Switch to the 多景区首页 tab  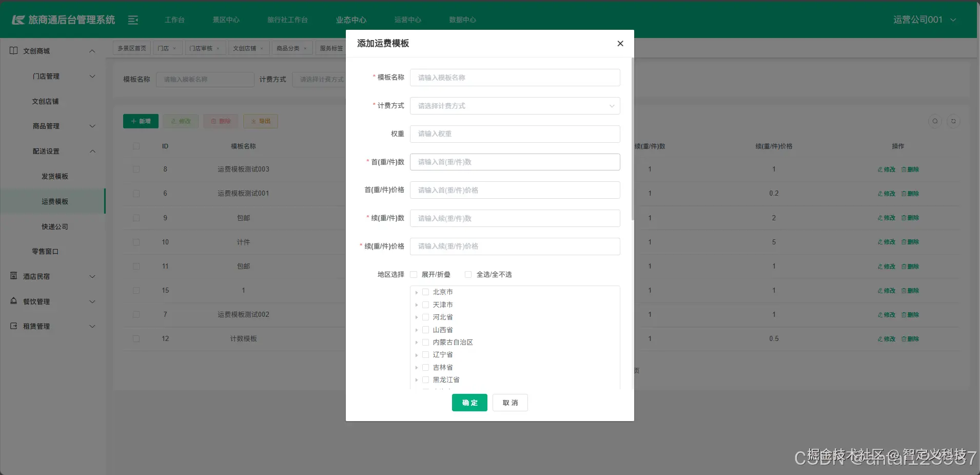tap(132, 48)
